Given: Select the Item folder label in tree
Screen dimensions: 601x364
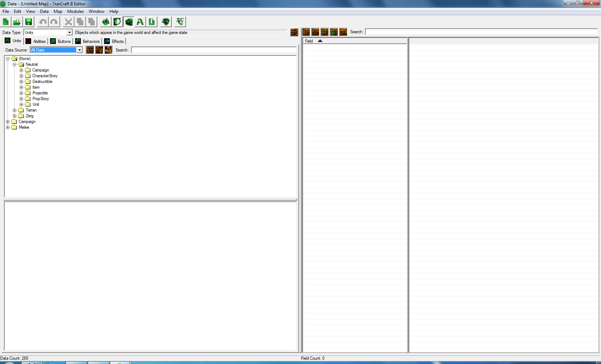Looking at the screenshot, I should tap(36, 87).
